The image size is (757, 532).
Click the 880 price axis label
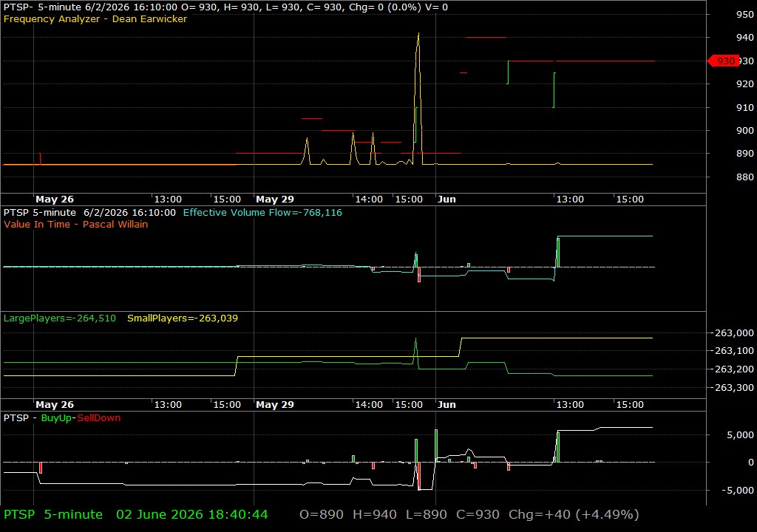(x=745, y=177)
